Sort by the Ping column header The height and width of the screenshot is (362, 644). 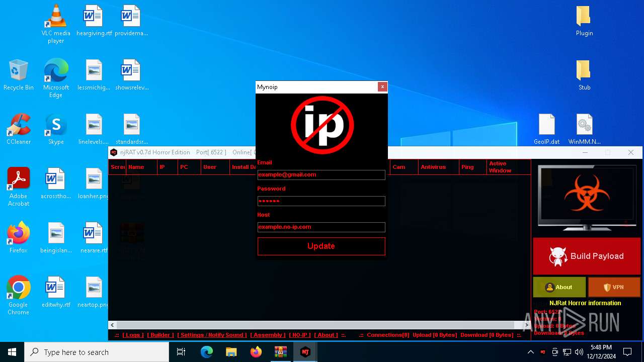click(x=473, y=167)
